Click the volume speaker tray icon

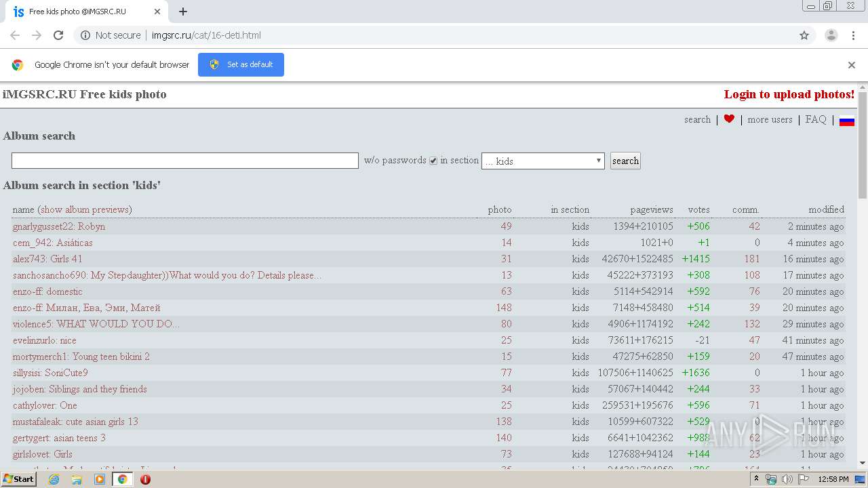tap(787, 479)
